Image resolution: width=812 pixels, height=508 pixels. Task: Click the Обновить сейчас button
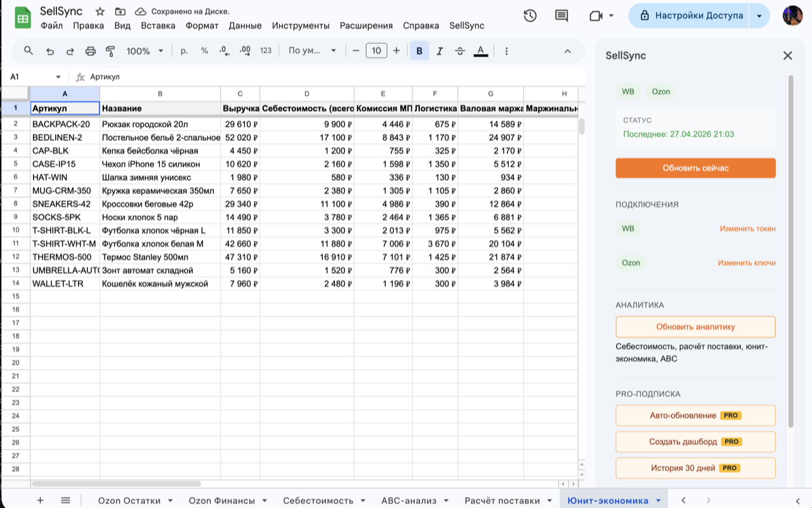[x=695, y=168]
